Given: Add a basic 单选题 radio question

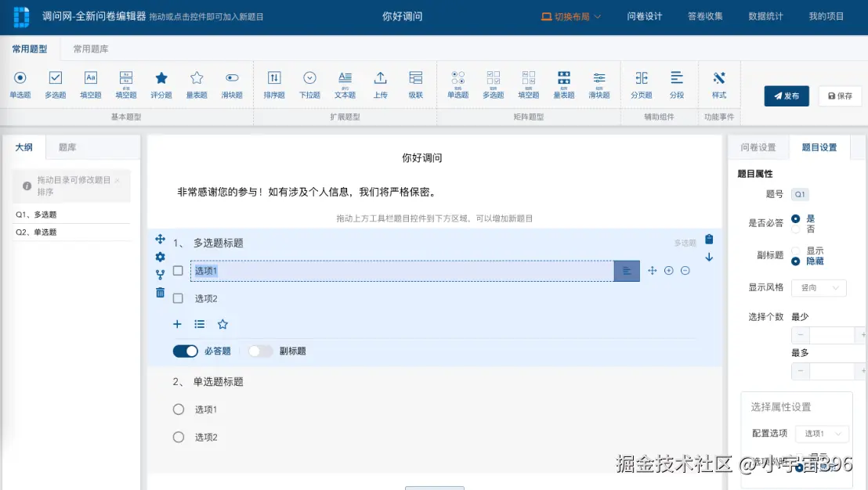Looking at the screenshot, I should 20,85.
